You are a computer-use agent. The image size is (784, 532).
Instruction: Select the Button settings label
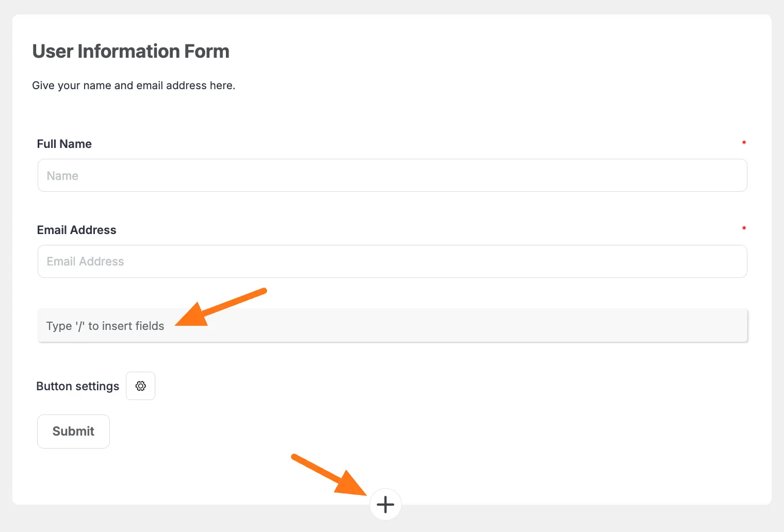click(x=77, y=386)
